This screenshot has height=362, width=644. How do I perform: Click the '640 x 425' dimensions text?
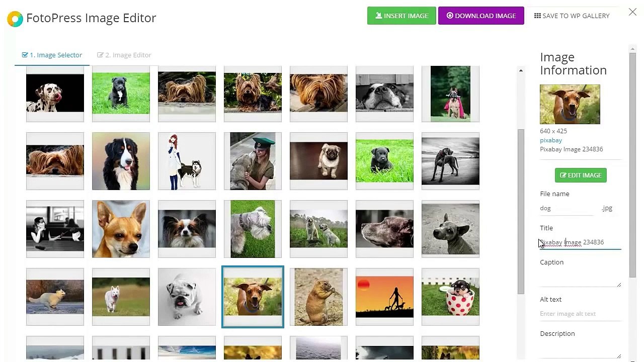[x=553, y=131]
